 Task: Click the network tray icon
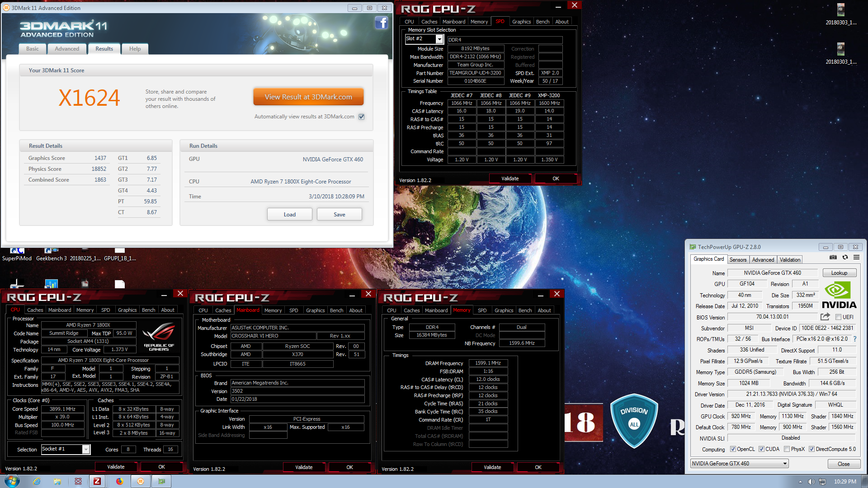pyautogui.click(x=822, y=482)
